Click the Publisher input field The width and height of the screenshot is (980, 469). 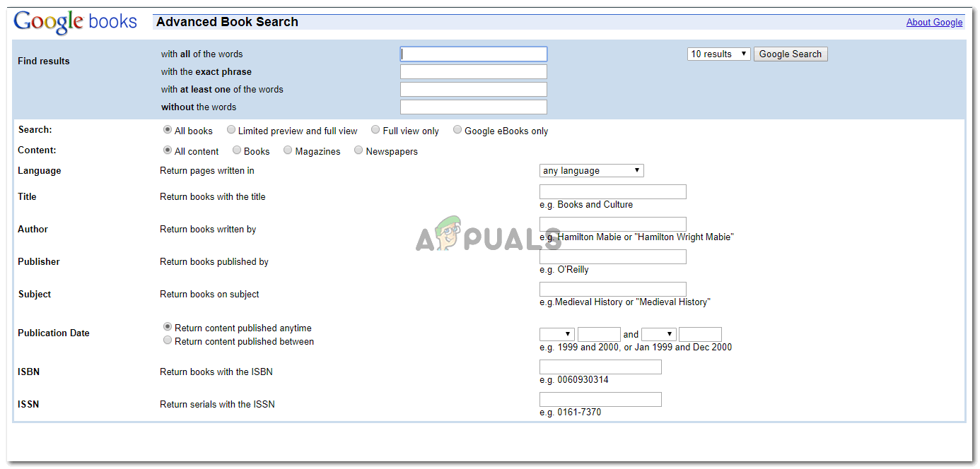click(x=613, y=257)
